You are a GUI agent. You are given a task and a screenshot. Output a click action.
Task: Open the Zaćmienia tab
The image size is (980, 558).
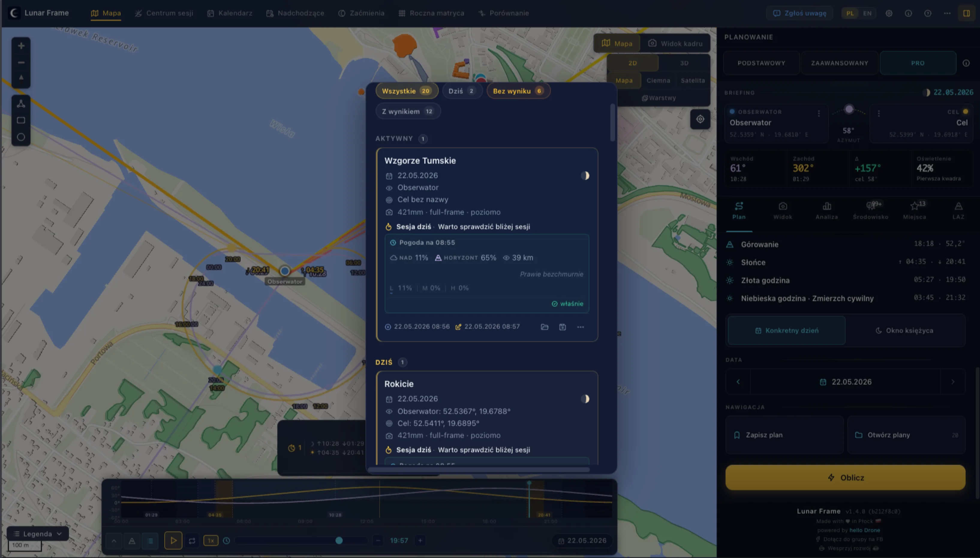[x=361, y=13]
